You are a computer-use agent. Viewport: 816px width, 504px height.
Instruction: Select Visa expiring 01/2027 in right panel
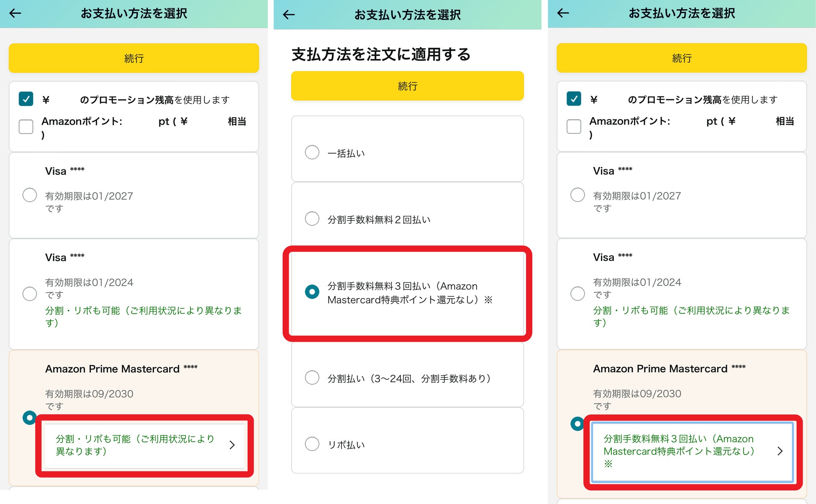(577, 195)
